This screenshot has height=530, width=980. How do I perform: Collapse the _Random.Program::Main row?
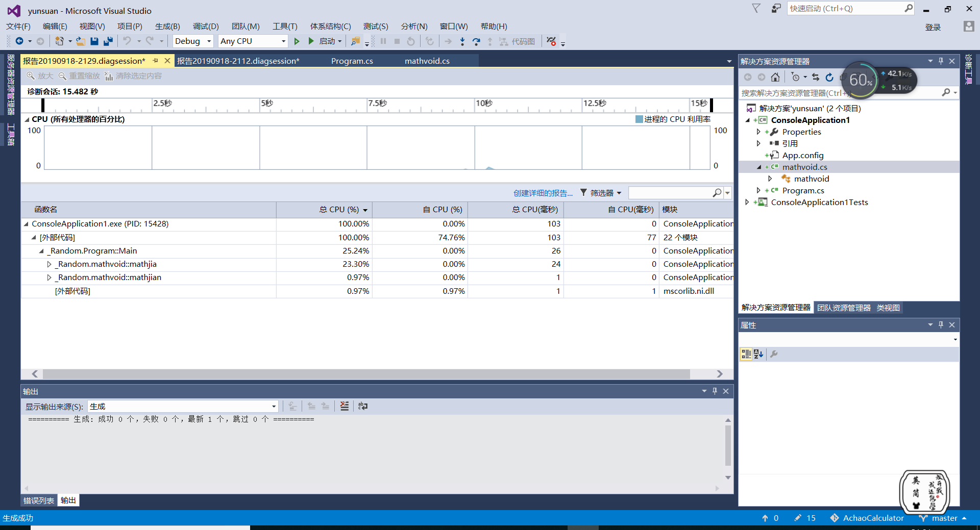[42, 251]
